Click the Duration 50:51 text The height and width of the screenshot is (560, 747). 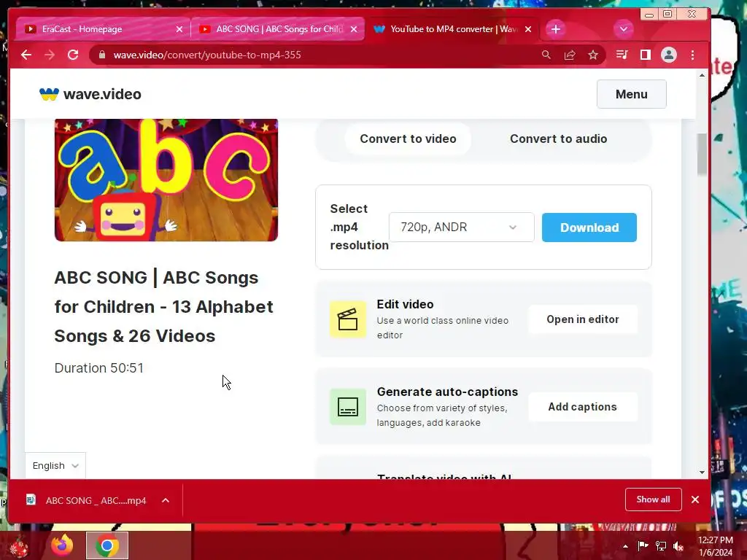click(x=99, y=368)
